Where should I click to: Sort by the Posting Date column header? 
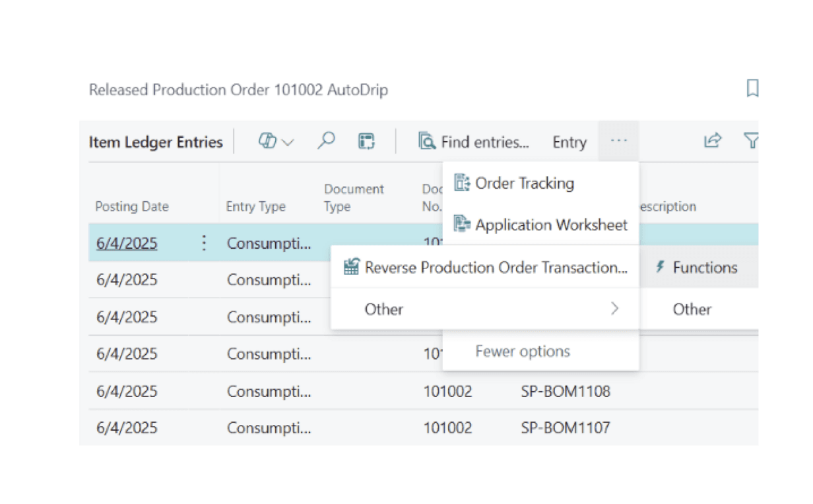tap(132, 206)
